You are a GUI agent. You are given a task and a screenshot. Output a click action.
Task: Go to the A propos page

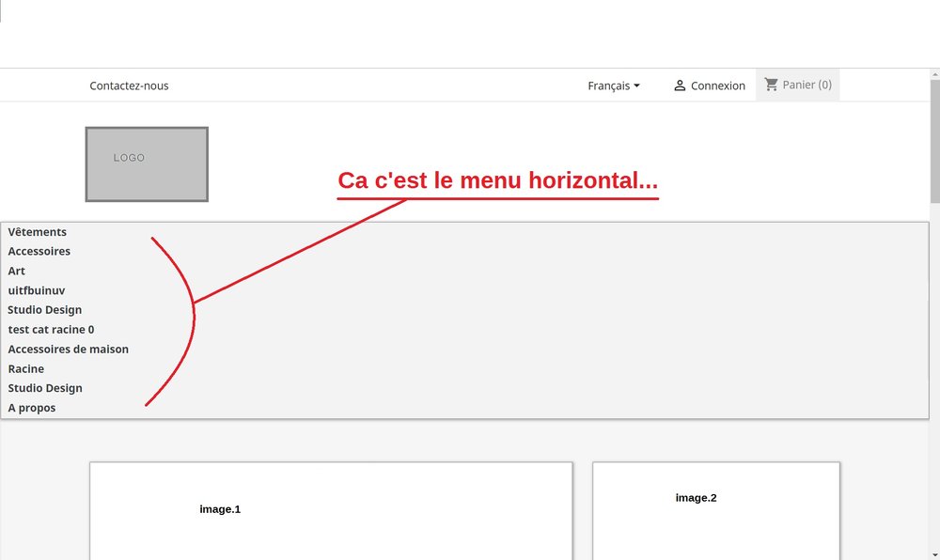[31, 407]
